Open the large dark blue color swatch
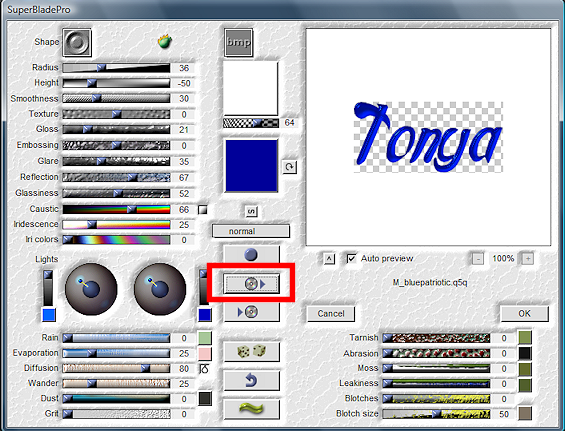 click(x=251, y=166)
